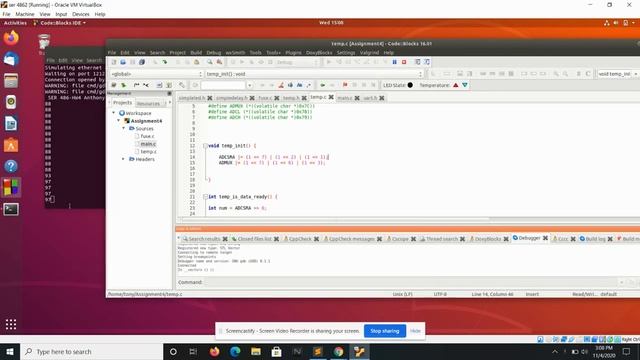Click the New file icon in Code::Blocks toolbar
Image resolution: width=640 pixels, height=360 pixels.
click(x=114, y=62)
